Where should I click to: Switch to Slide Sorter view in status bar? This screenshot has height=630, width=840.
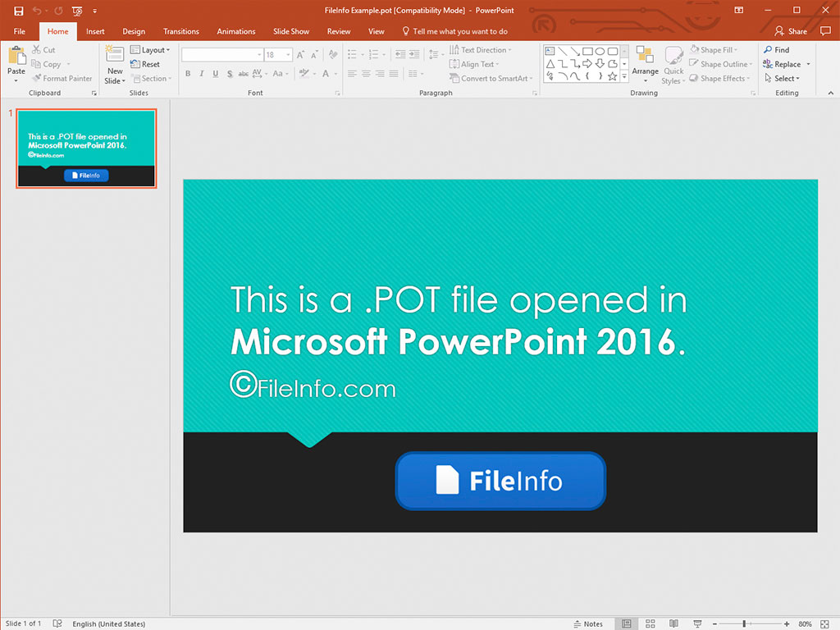[x=651, y=623]
